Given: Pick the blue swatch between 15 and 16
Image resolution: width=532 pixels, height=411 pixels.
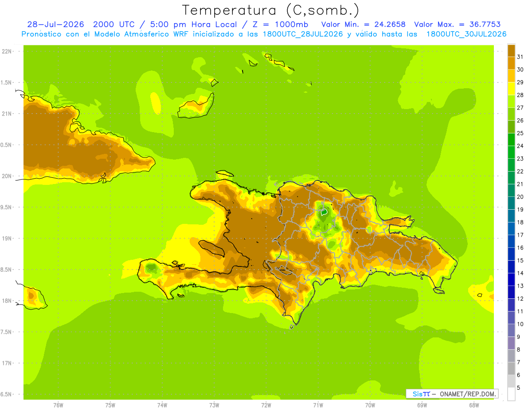Looking at the screenshot, I should pos(511,254).
